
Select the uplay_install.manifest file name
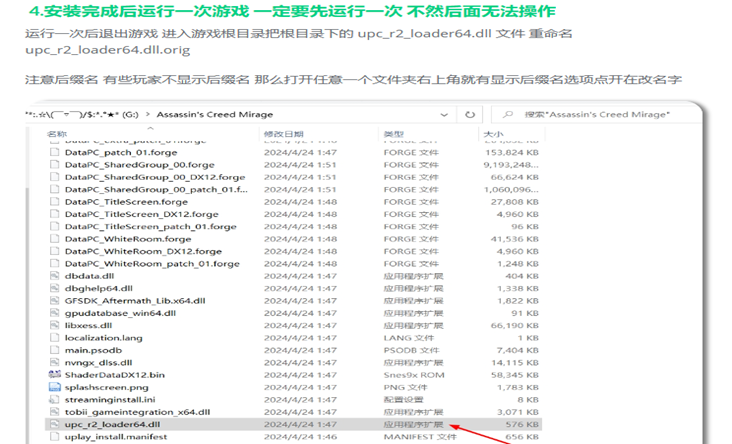116,437
